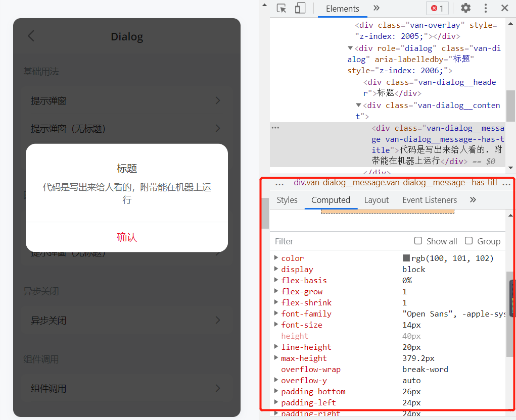
Task: Select the inspect element picker icon
Action: click(x=281, y=8)
